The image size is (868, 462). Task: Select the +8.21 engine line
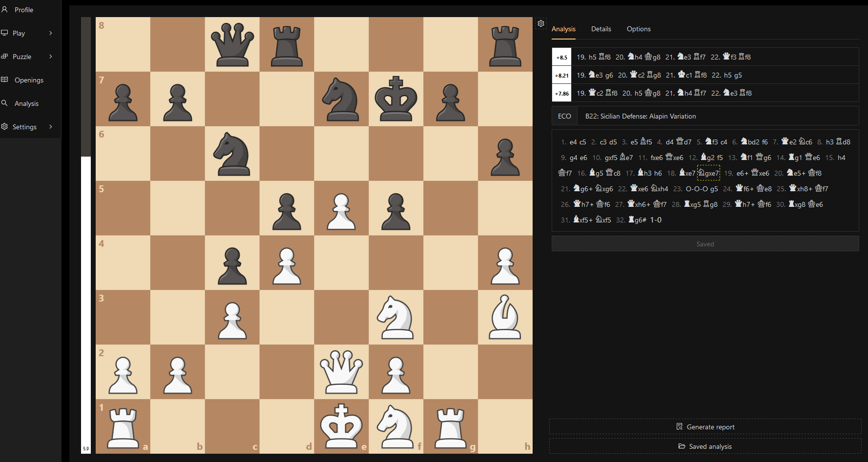(705, 75)
